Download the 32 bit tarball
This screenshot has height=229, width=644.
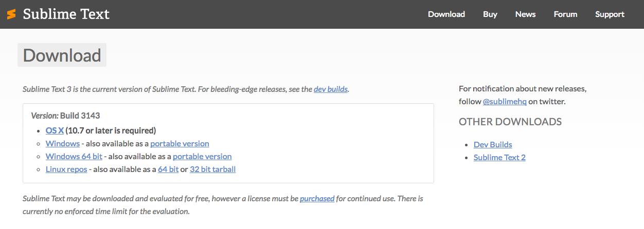(212, 169)
